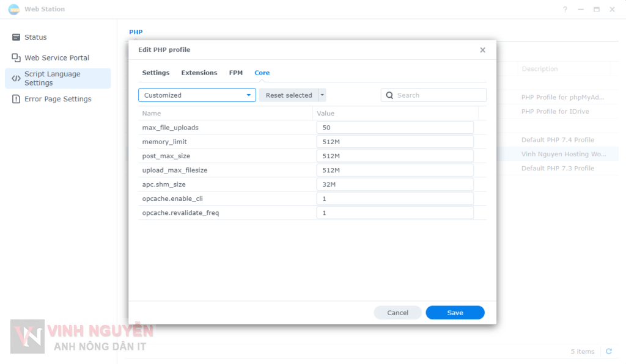This screenshot has height=364, width=626.
Task: Click the search magnifier icon
Action: tap(390, 95)
